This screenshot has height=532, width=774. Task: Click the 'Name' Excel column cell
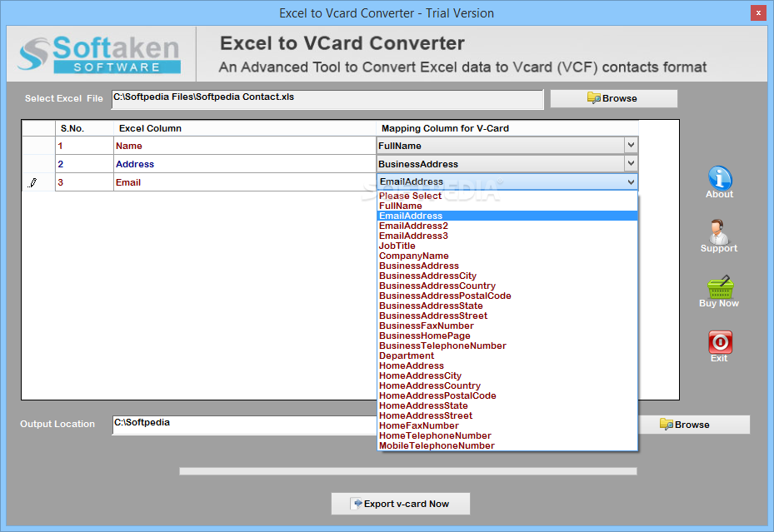[x=245, y=146]
